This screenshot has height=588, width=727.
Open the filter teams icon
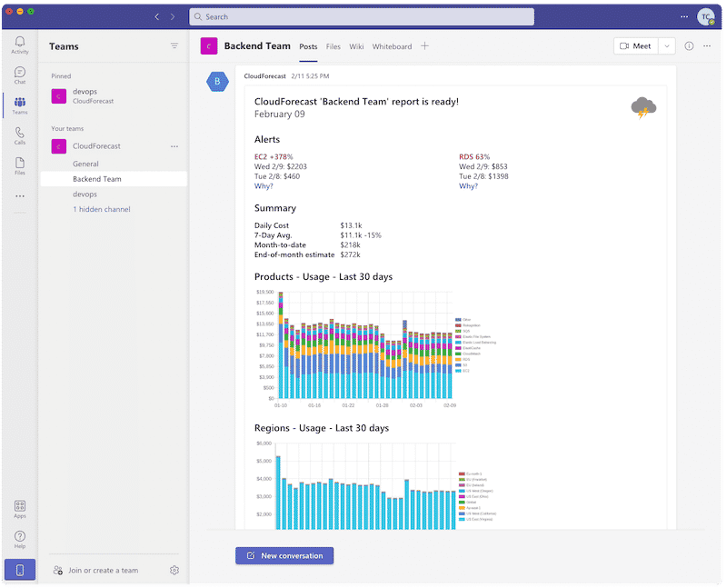click(174, 45)
